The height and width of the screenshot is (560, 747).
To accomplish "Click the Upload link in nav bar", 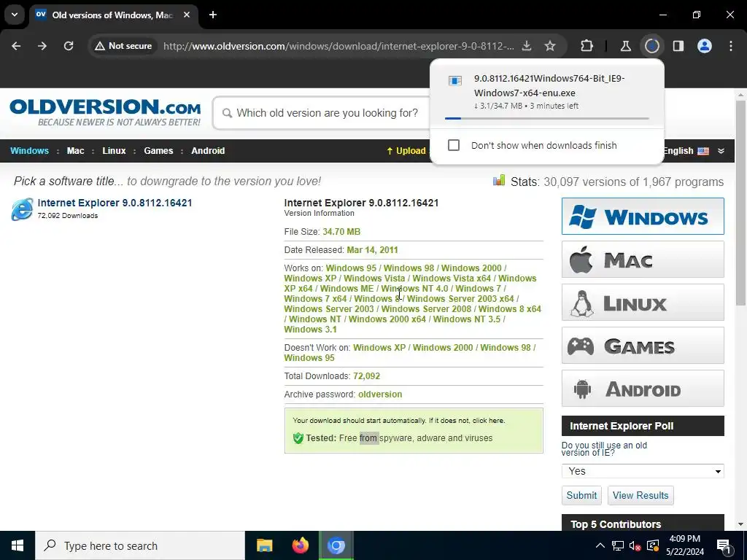I will click(x=406, y=151).
